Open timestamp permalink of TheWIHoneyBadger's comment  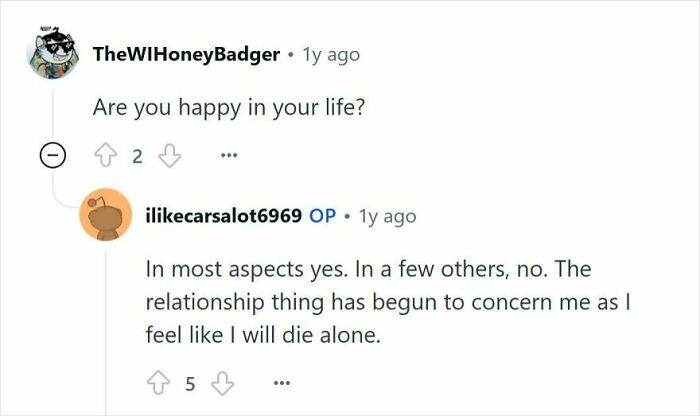pos(331,55)
